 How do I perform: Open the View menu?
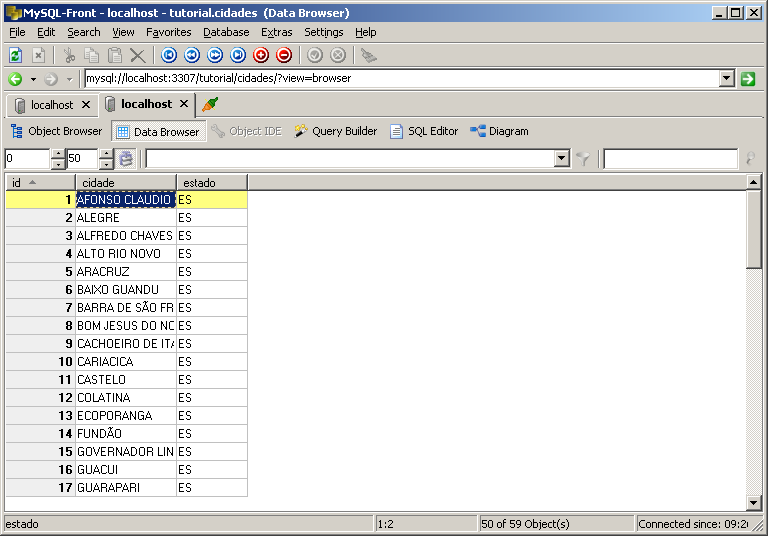[123, 32]
